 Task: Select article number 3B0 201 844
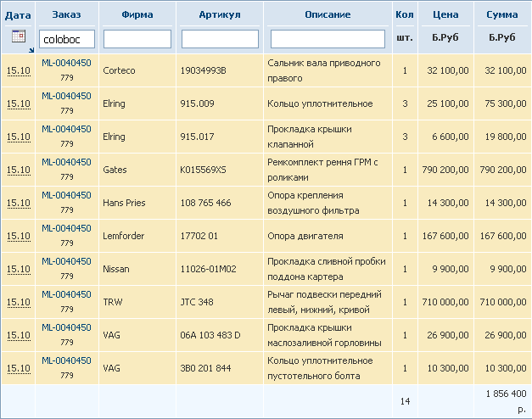(205, 368)
